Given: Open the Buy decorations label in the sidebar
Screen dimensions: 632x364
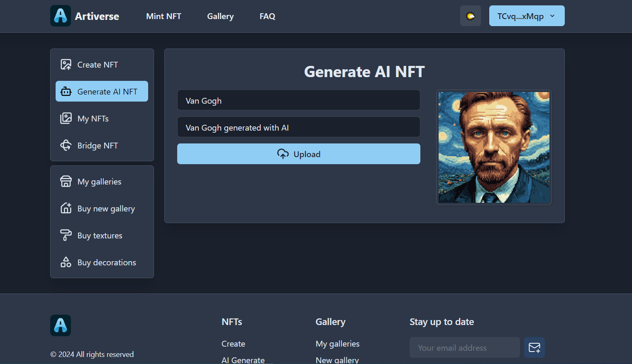Looking at the screenshot, I should pos(107,262).
